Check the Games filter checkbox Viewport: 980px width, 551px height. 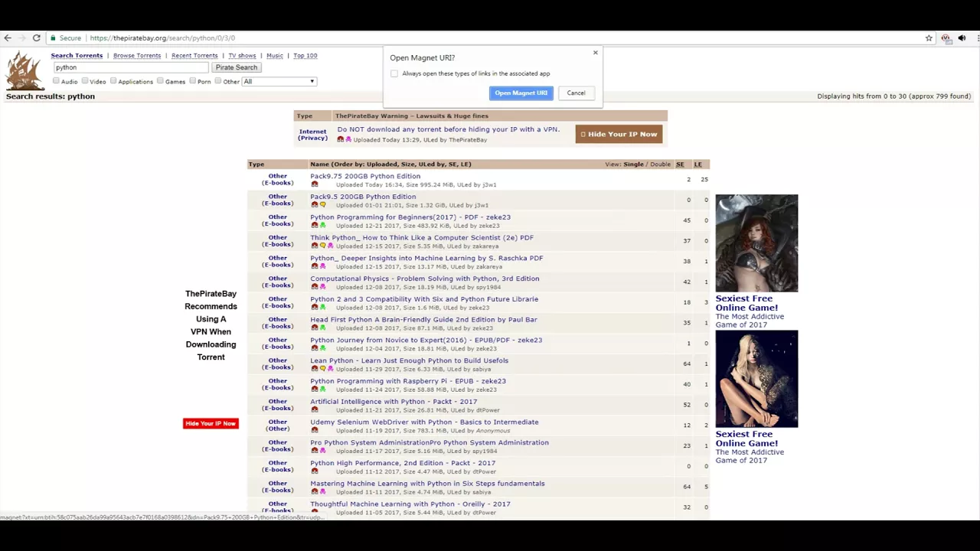click(160, 81)
